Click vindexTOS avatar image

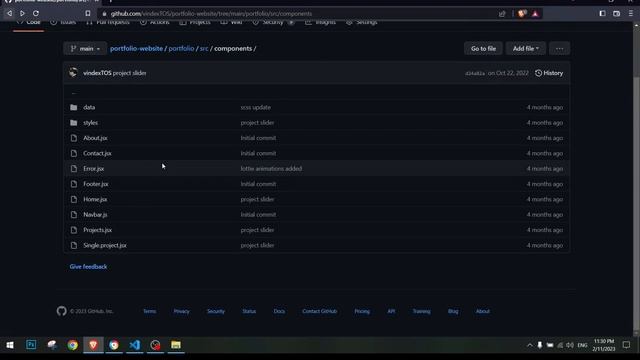coord(73,73)
